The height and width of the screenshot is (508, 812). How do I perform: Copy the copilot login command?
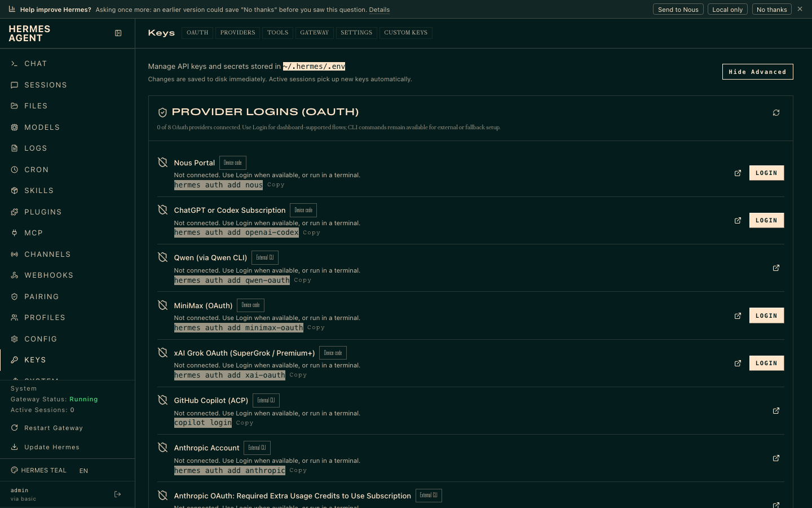pyautogui.click(x=245, y=423)
